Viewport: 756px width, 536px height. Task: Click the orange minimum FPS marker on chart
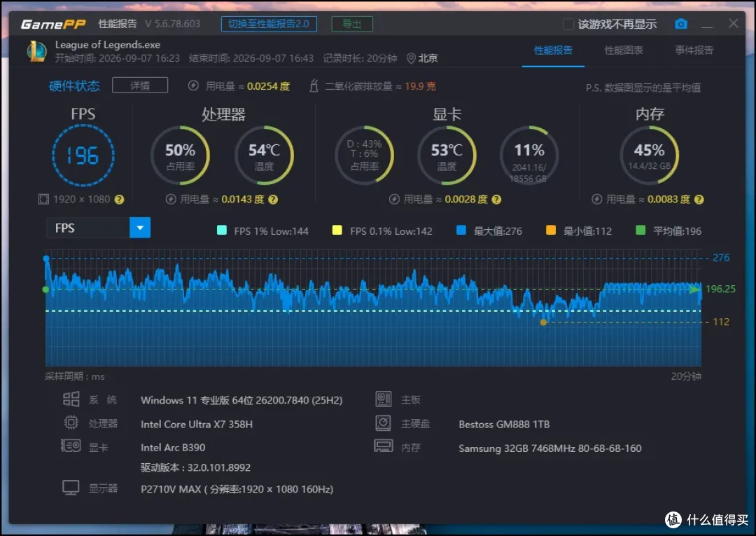[543, 322]
